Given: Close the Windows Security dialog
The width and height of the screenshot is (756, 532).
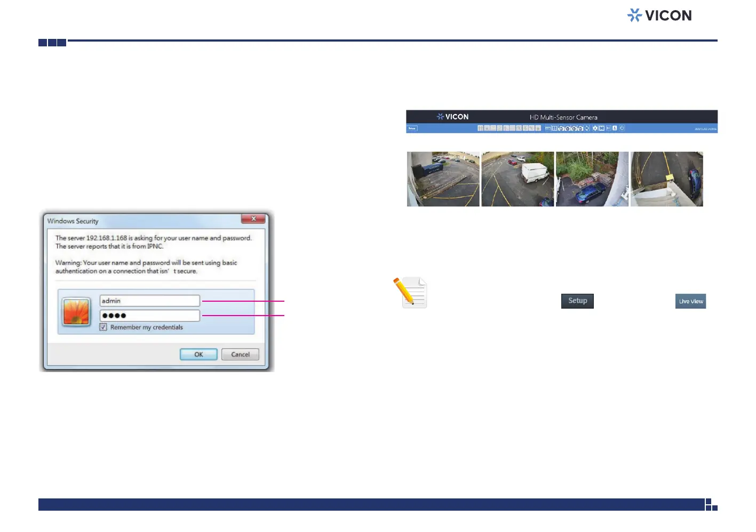Looking at the screenshot, I should tap(253, 219).
